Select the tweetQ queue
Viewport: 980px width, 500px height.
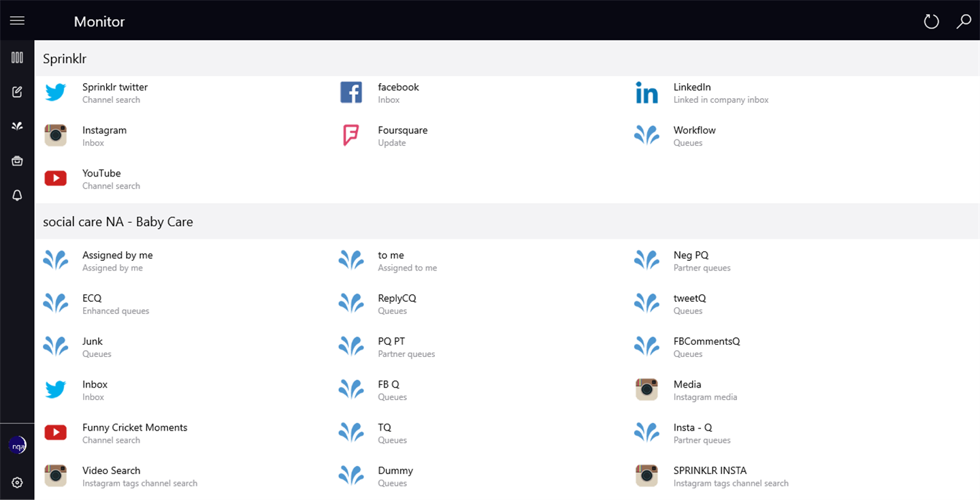click(689, 304)
